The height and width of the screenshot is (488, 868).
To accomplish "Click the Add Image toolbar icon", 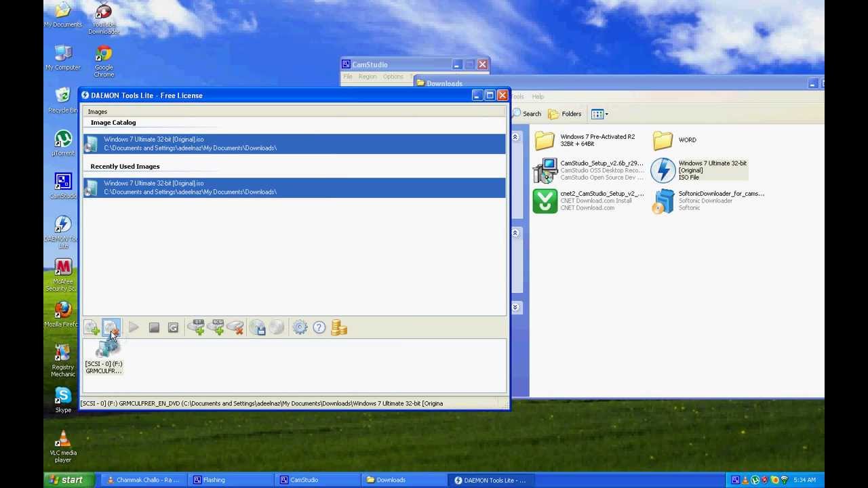I will [92, 328].
